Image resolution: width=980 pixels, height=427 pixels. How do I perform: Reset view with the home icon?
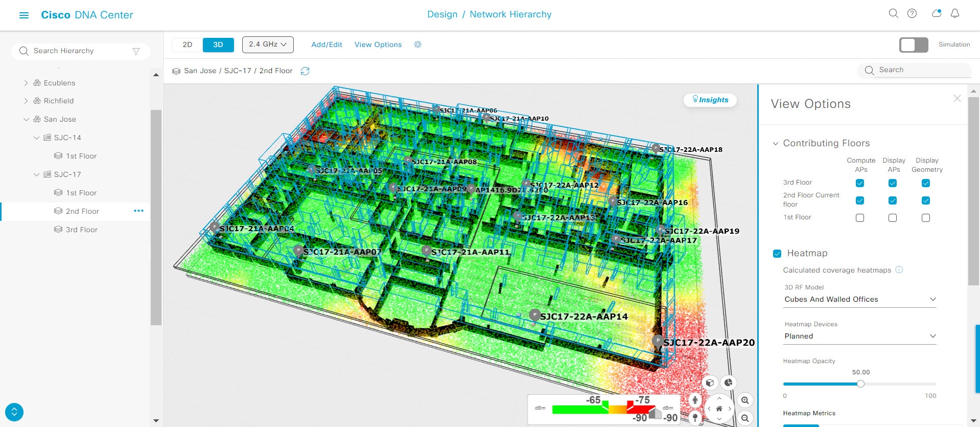(x=719, y=409)
